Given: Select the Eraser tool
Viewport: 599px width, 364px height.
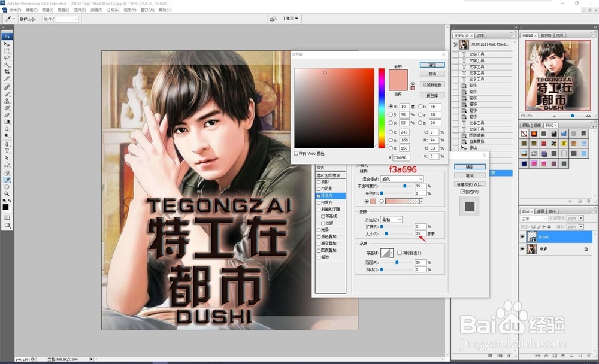Looking at the screenshot, I should (x=7, y=115).
